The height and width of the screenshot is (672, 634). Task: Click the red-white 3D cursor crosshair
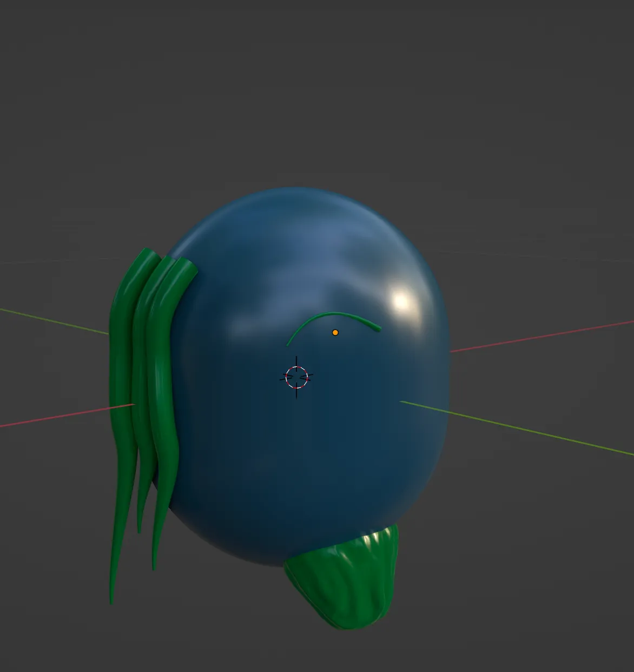[296, 377]
